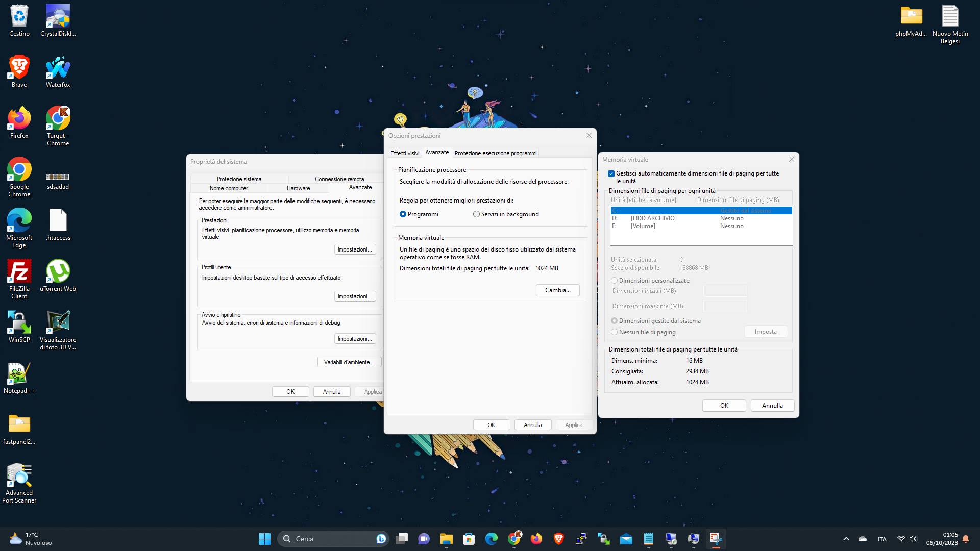Click the 'Cambia...' button for virtual memory
This screenshot has width=980, height=551.
[x=557, y=290]
